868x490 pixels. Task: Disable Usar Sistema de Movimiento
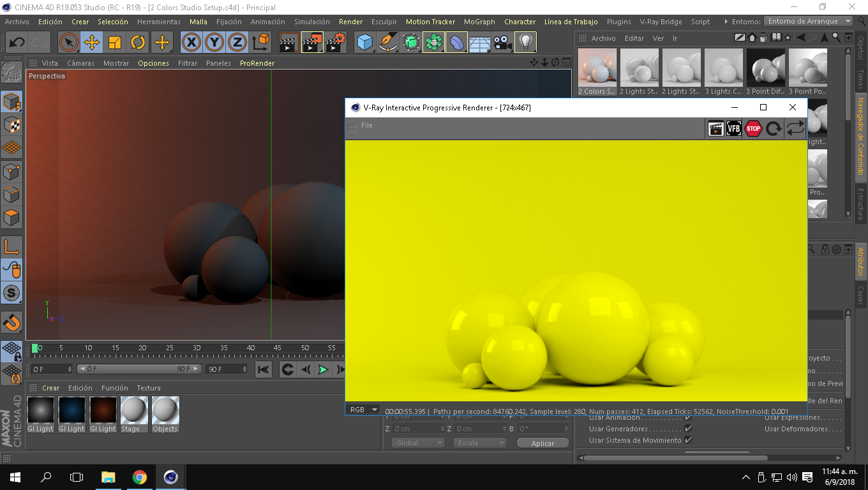(x=688, y=440)
